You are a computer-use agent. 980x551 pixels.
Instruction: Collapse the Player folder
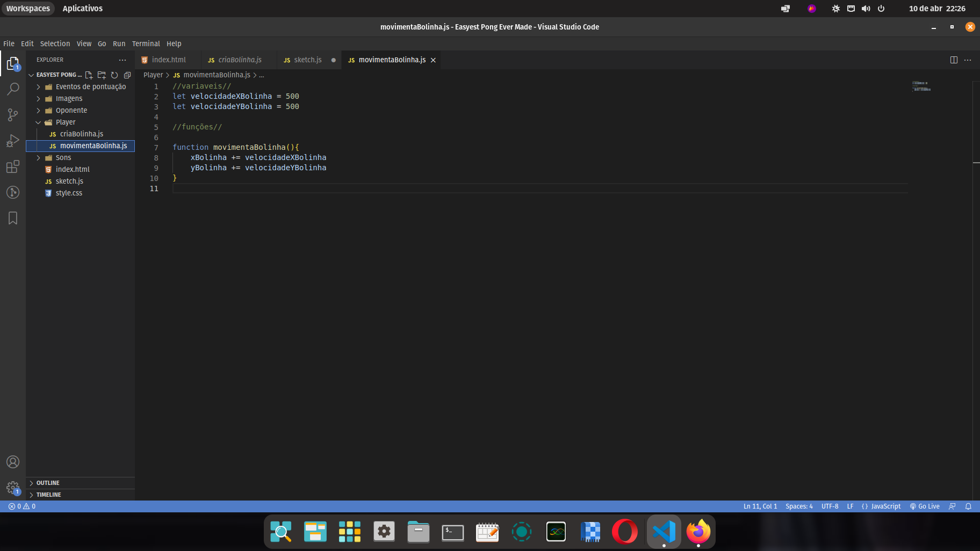[81, 122]
